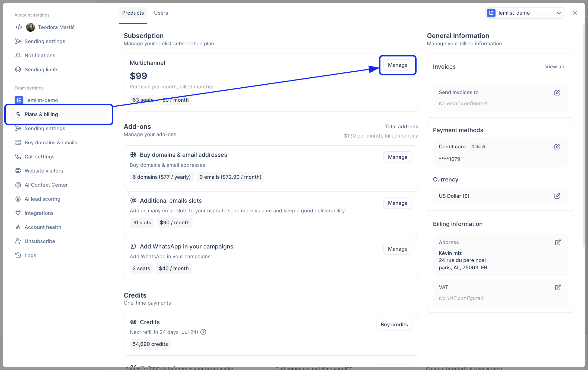Click the @ icon by Additional emails slots
This screenshot has width=588, height=370.
133,200
